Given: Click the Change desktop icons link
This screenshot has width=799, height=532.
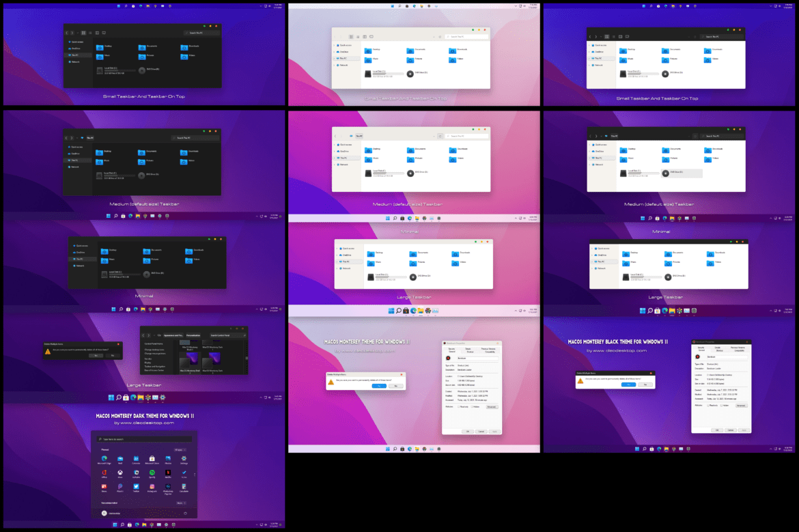Looking at the screenshot, I should click(154, 350).
